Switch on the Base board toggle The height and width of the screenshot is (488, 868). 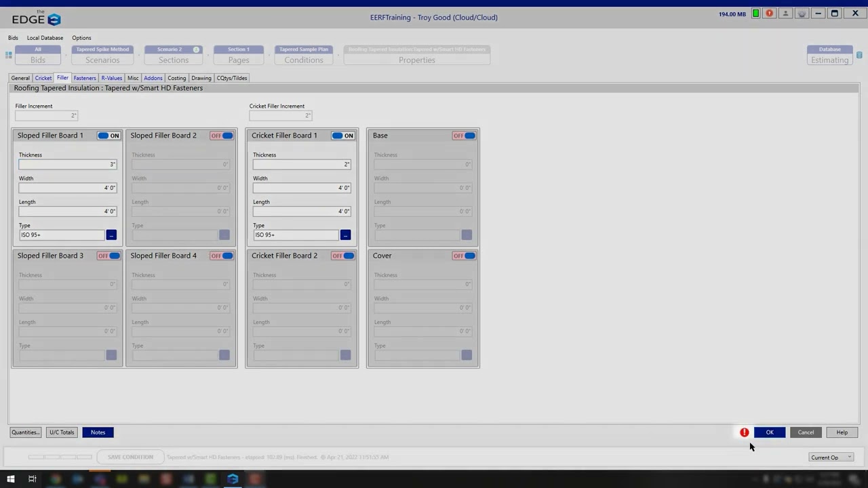pos(465,136)
